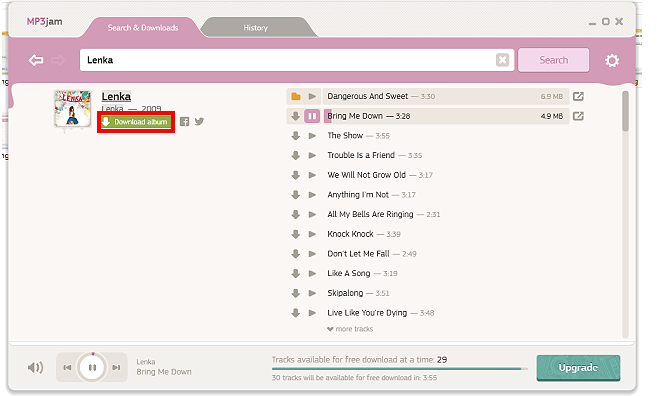
Task: Expand more tracks list
Action: (x=350, y=329)
